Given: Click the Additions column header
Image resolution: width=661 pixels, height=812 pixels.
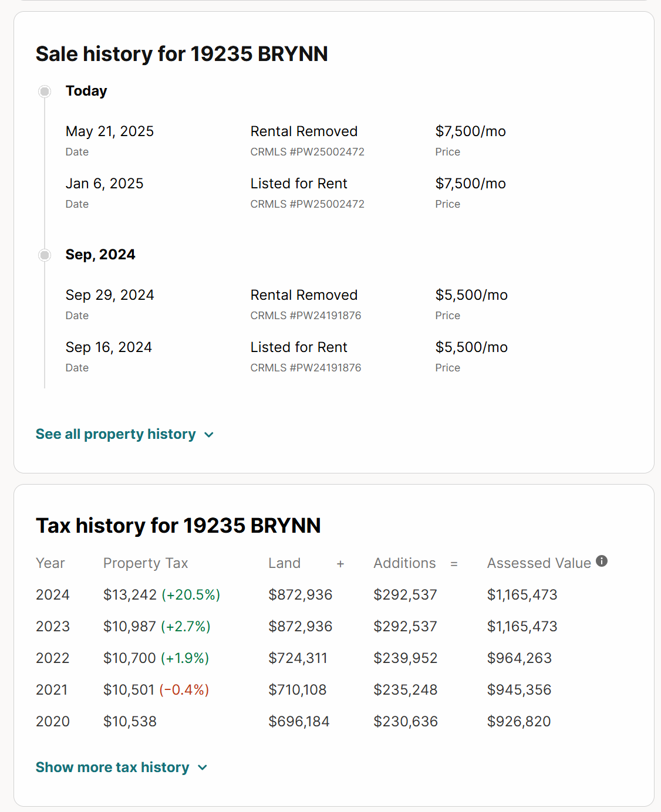Looking at the screenshot, I should [x=404, y=563].
